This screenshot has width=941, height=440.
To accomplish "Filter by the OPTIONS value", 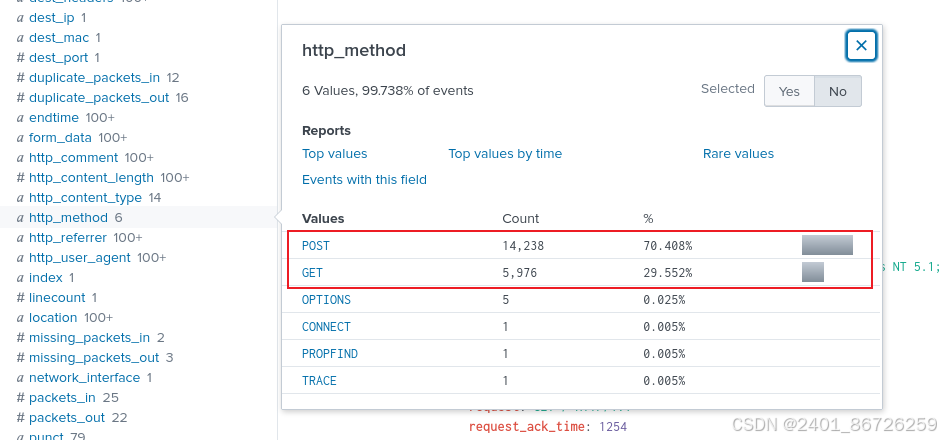I will [x=326, y=300].
